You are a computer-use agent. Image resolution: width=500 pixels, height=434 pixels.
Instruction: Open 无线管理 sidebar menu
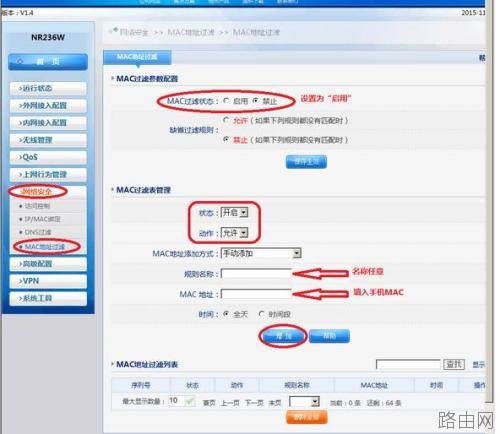pyautogui.click(x=48, y=140)
